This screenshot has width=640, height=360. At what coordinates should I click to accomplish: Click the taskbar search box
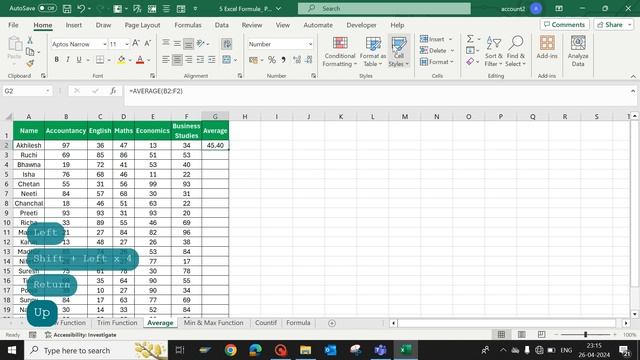[96, 350]
